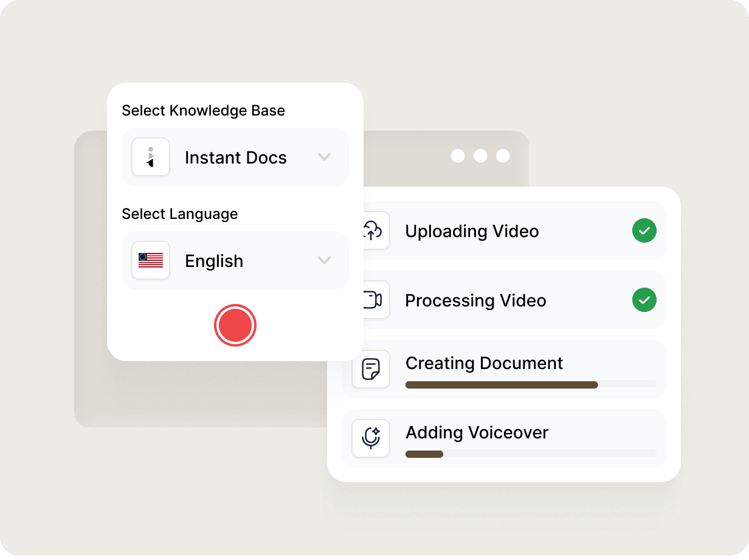
Task: Click the microphone icon next to Adding Voiceover
Action: [x=371, y=438]
